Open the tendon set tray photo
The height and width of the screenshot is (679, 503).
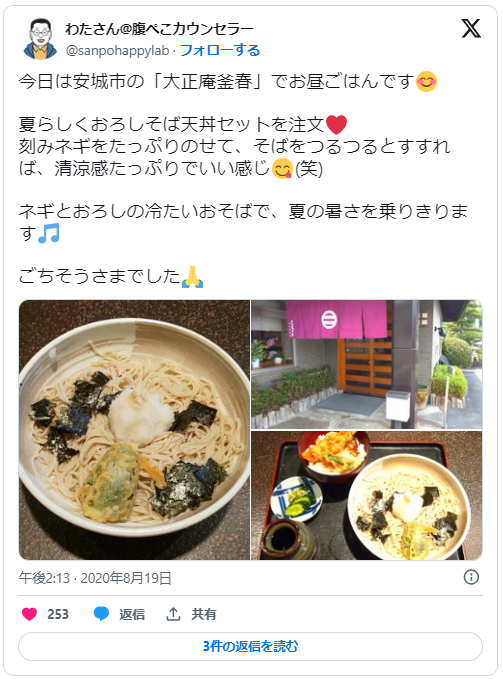[367, 495]
